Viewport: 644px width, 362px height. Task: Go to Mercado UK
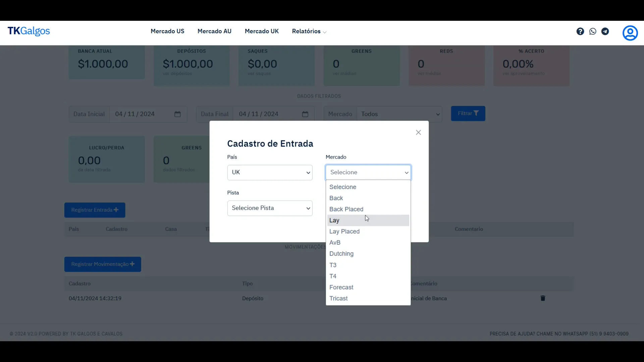[x=262, y=31]
